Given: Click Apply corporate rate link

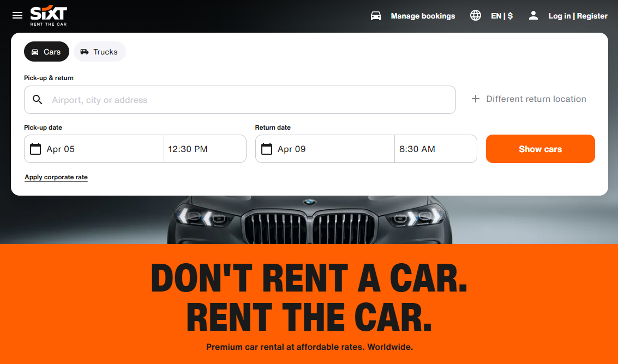Looking at the screenshot, I should point(56,177).
